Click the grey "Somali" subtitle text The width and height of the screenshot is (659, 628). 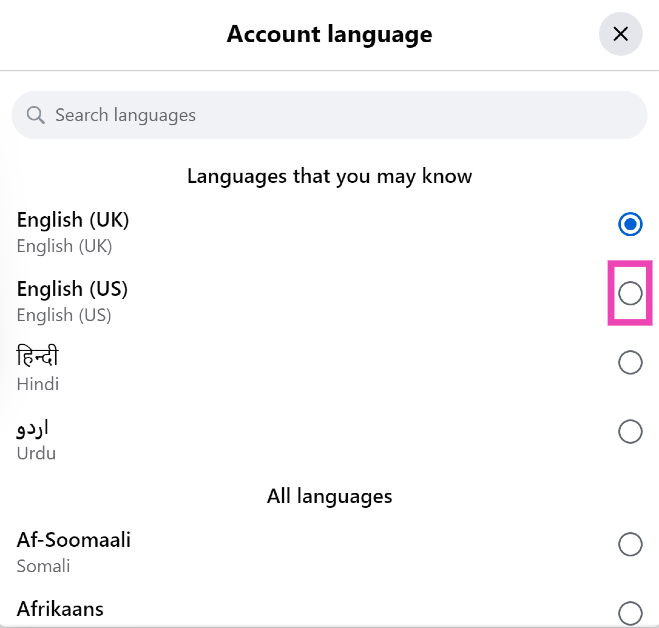[44, 566]
